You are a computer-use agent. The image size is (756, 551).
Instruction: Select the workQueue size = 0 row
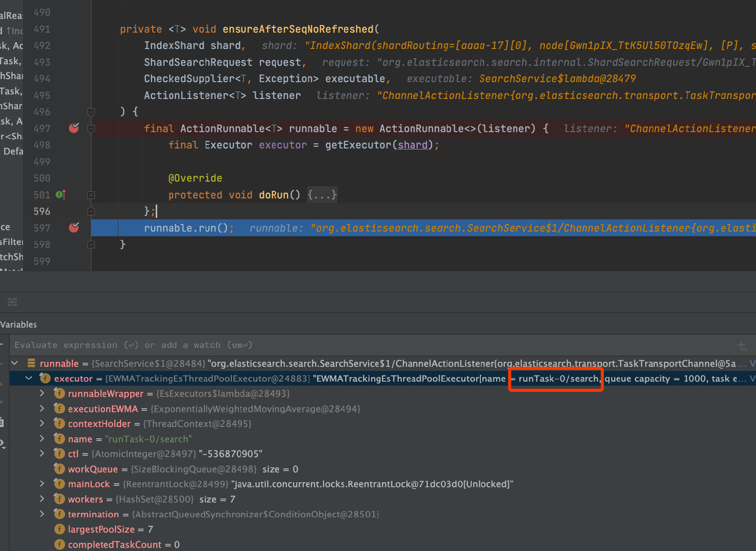(x=383, y=469)
